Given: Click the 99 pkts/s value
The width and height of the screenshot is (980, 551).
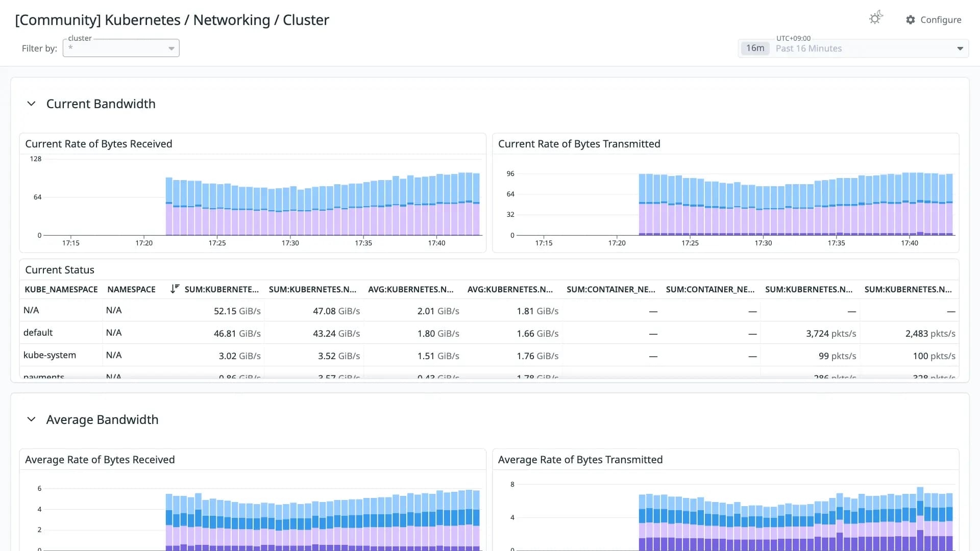Looking at the screenshot, I should (838, 356).
